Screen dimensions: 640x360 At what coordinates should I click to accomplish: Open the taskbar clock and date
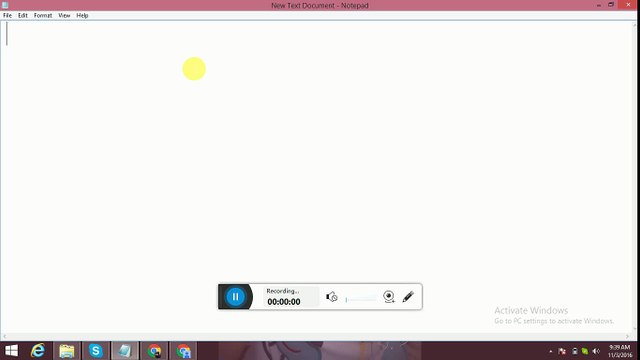pyautogui.click(x=620, y=351)
